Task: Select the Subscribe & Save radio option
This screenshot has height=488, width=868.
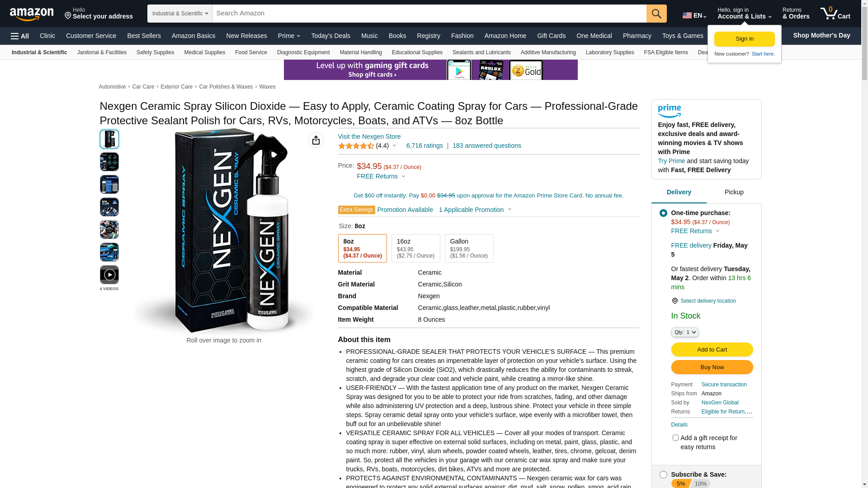Action: pyautogui.click(x=663, y=475)
